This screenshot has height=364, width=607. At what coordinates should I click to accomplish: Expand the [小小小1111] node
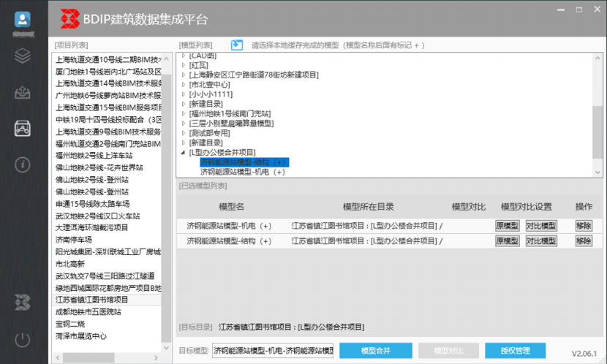click(184, 94)
